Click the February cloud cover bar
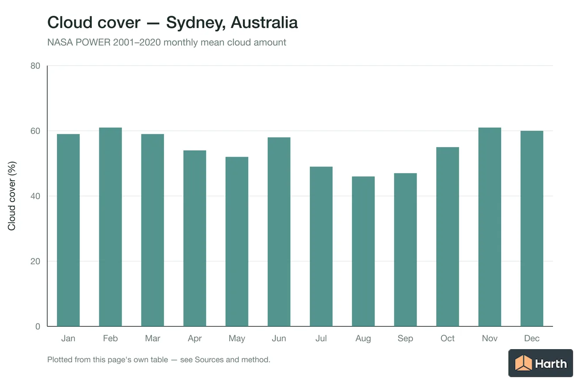 coord(110,227)
